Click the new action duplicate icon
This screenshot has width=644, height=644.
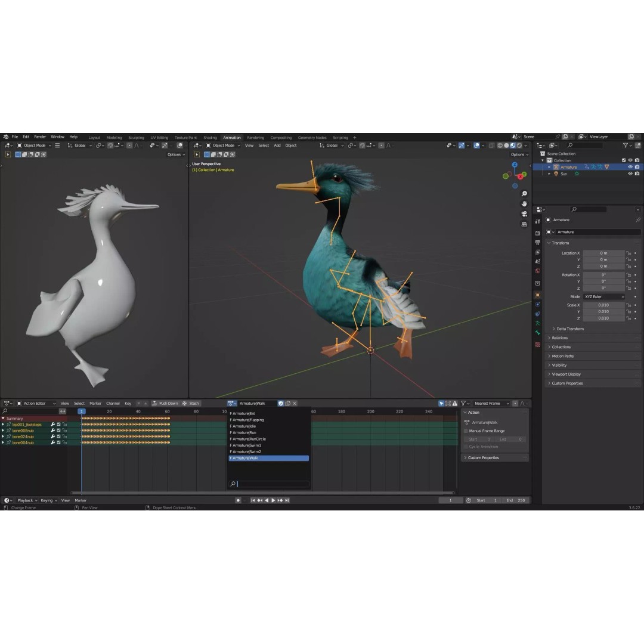point(288,403)
